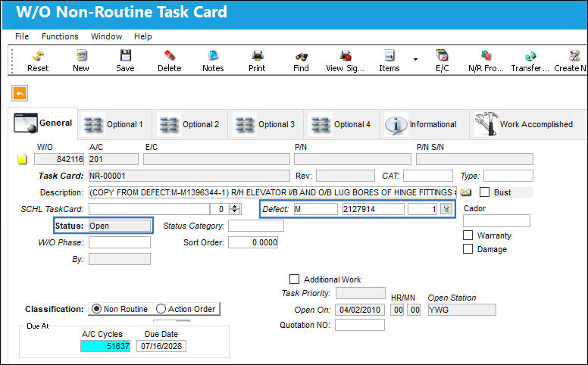Screen dimensions: 588x365
Task: Click the W/O number field
Action: click(59, 159)
